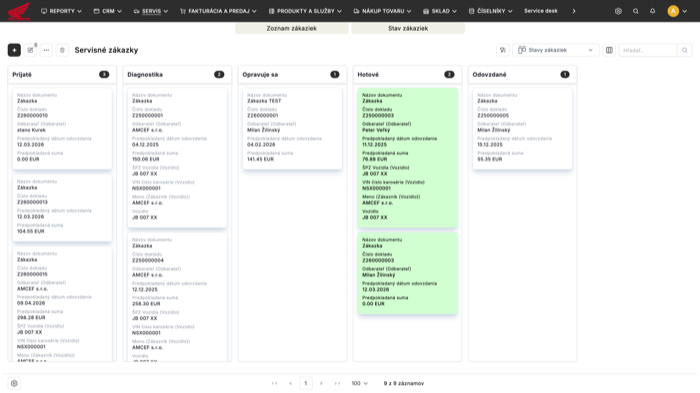Open Diagnostika card Z250000004

(x=177, y=297)
